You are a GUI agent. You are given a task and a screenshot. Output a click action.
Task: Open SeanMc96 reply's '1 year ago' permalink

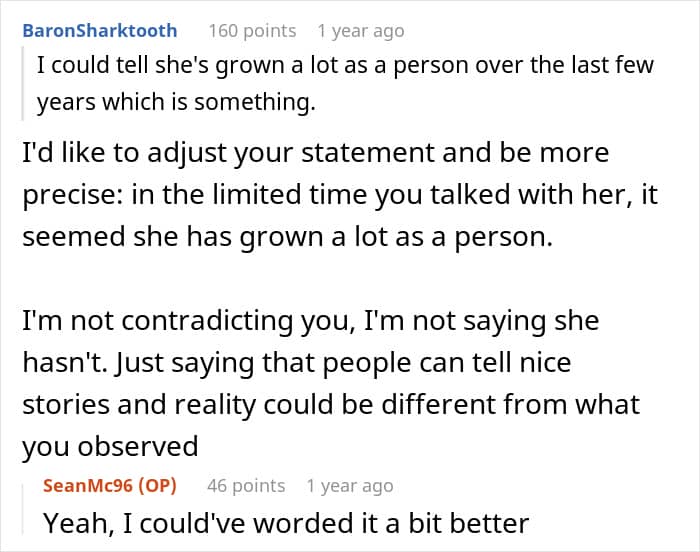[x=350, y=485]
